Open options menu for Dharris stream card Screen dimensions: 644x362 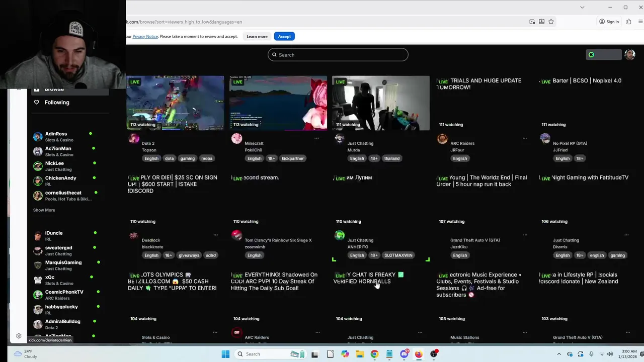pos(626,235)
